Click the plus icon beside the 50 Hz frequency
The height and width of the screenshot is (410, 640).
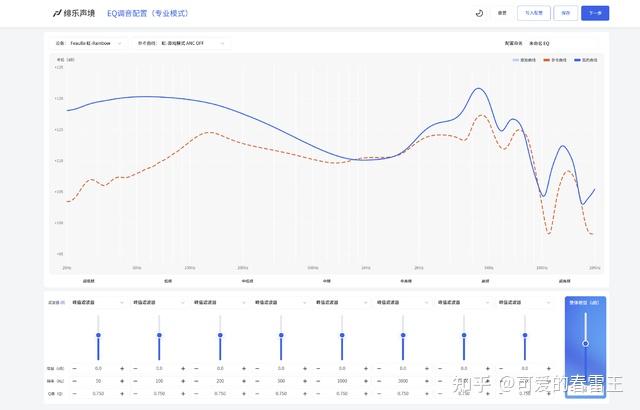pyautogui.click(x=122, y=381)
